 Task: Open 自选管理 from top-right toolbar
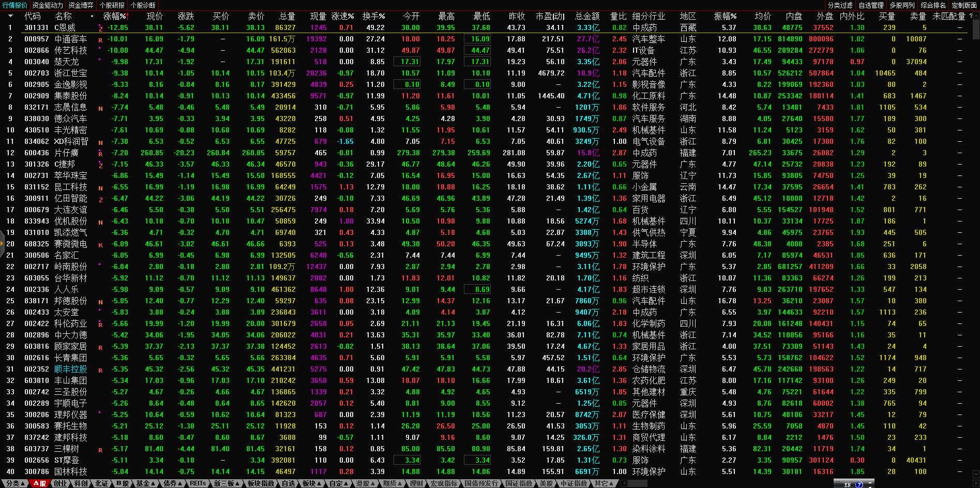click(x=871, y=5)
